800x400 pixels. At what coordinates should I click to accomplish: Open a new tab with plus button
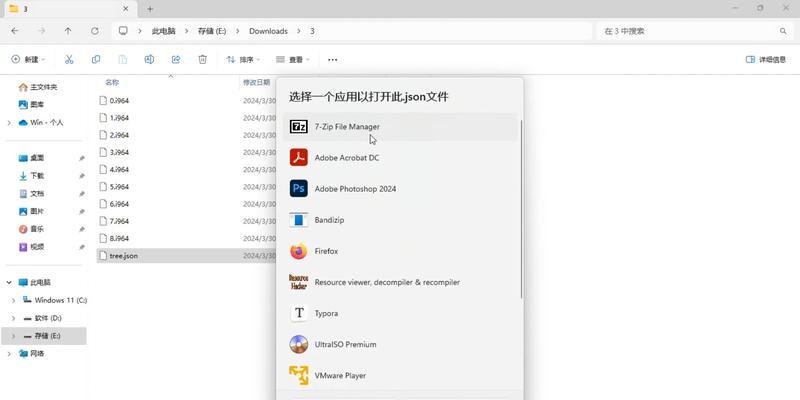(150, 9)
